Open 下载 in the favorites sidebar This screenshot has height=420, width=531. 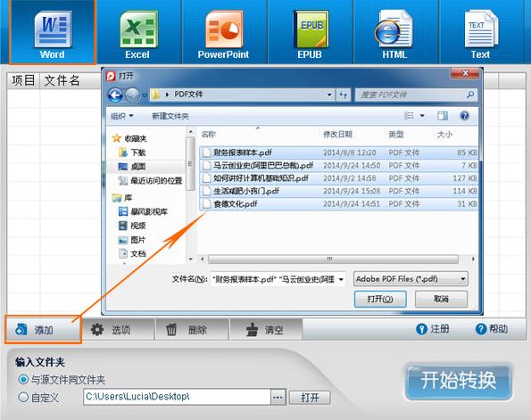pyautogui.click(x=132, y=152)
